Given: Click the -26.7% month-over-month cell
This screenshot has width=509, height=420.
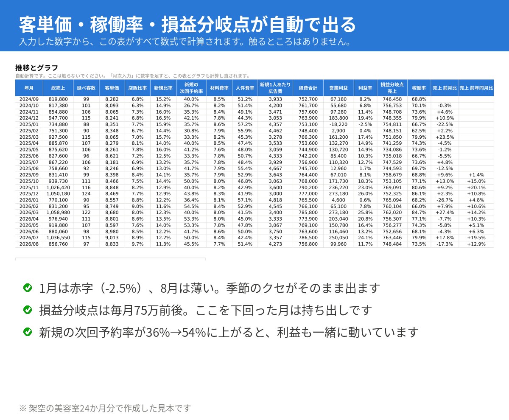Looking at the screenshot, I should pos(445,200).
